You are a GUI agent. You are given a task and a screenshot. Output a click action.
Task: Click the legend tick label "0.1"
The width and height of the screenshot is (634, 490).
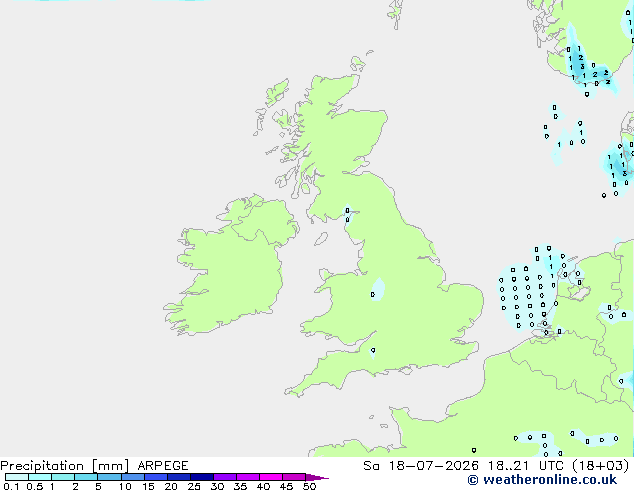(x=11, y=486)
